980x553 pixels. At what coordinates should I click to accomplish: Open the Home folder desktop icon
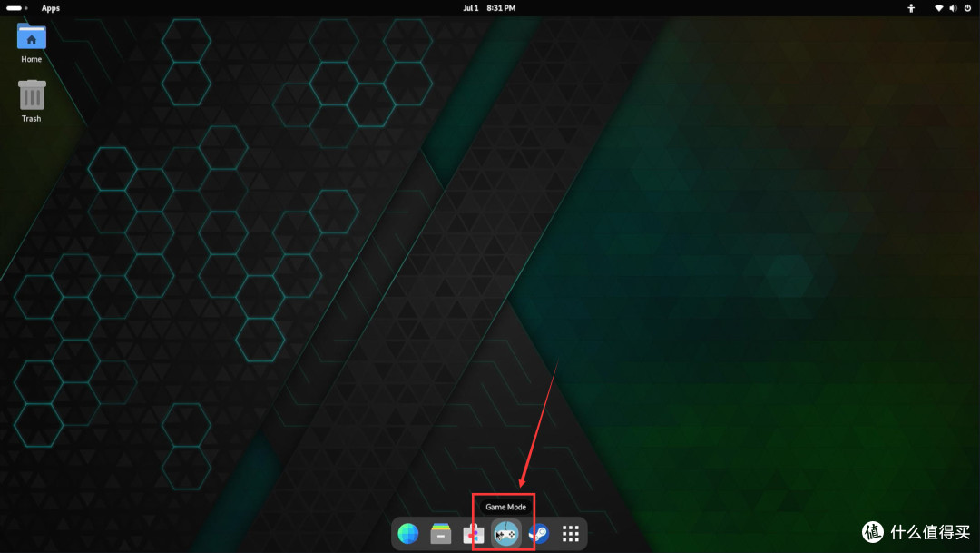point(31,37)
